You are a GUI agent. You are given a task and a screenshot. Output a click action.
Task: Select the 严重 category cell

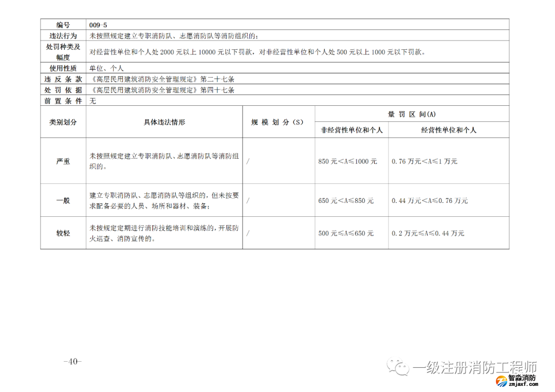pyautogui.click(x=63, y=161)
